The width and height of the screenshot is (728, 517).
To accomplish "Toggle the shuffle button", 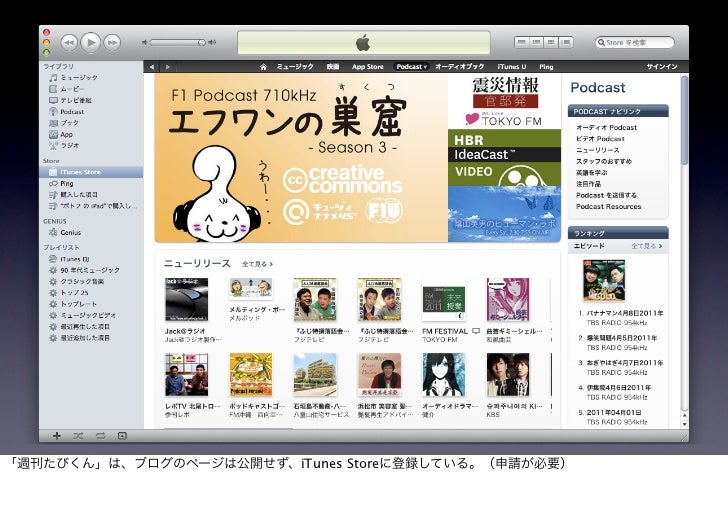I will tap(78, 436).
